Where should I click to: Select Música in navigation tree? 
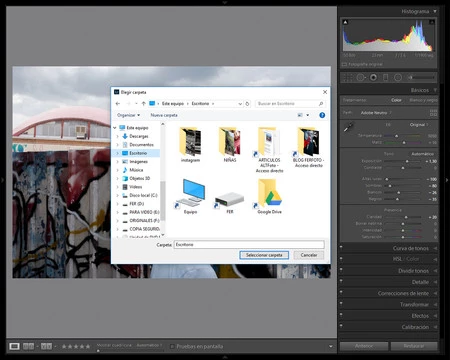(x=136, y=170)
